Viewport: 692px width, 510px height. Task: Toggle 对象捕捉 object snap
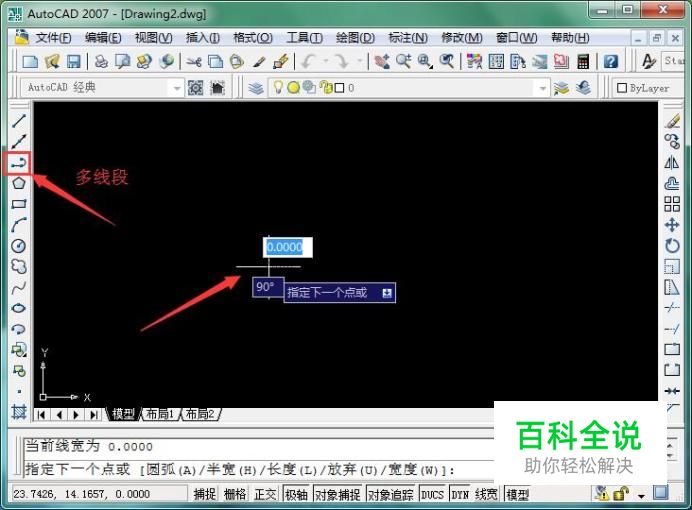tap(338, 494)
